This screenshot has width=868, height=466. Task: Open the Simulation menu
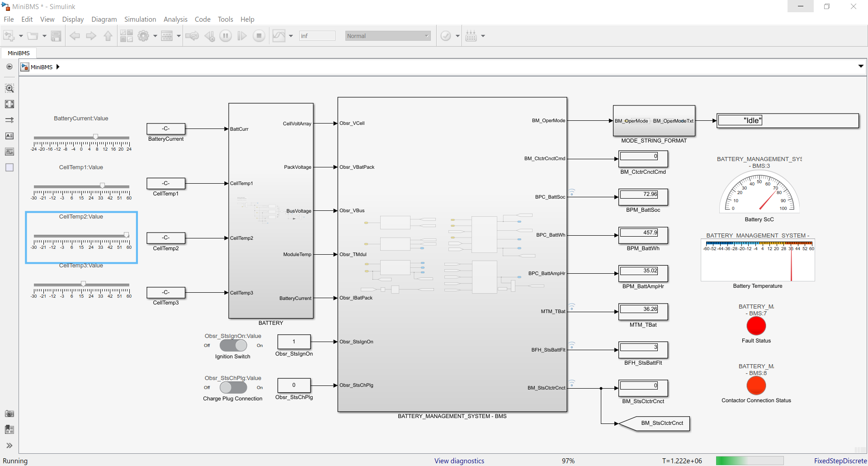click(x=140, y=19)
